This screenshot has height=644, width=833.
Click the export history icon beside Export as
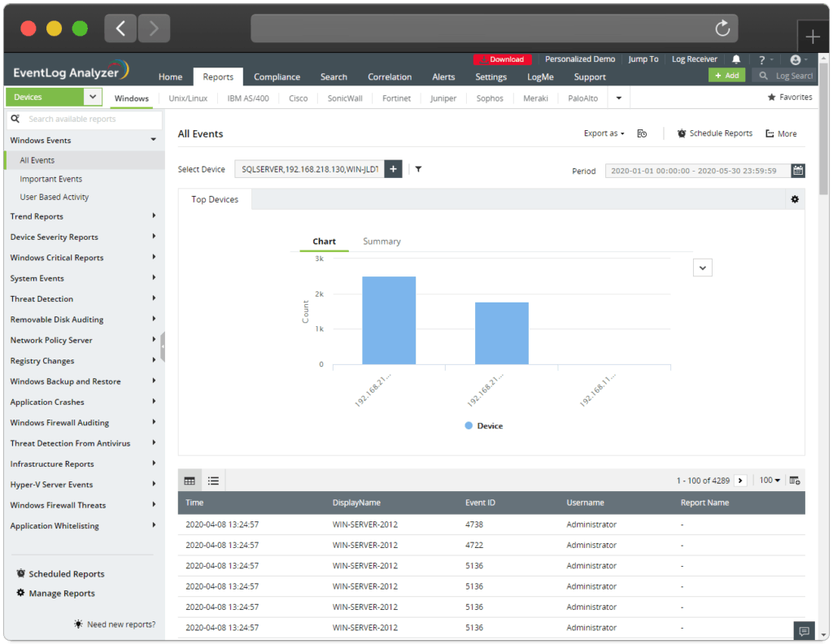pyautogui.click(x=642, y=133)
